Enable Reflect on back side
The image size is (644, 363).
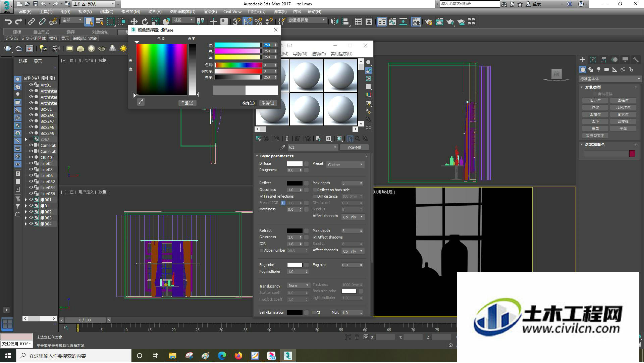[x=315, y=190]
